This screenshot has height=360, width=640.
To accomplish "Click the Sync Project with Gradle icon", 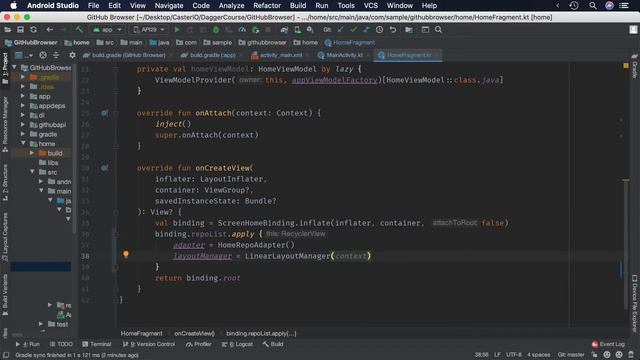I will click(x=284, y=30).
